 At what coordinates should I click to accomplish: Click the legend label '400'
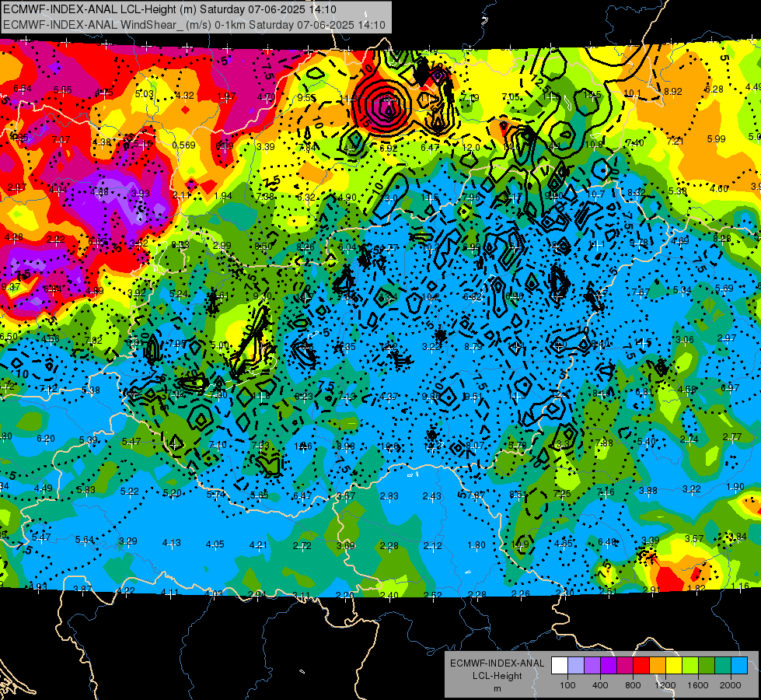click(600, 685)
